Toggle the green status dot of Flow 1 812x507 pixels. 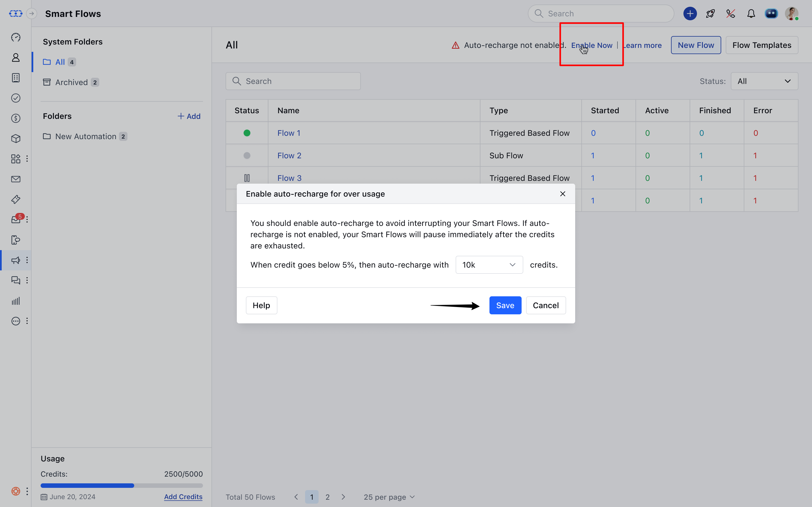coord(247,133)
